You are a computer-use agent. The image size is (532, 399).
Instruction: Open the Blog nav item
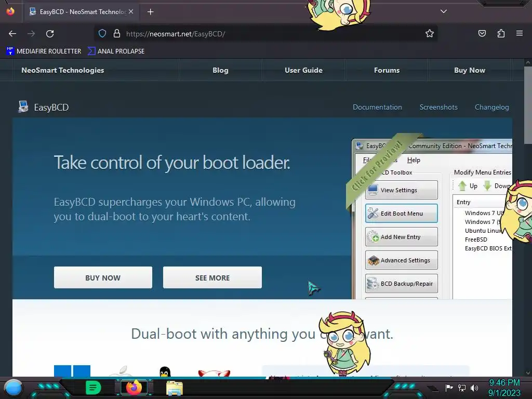tap(220, 70)
